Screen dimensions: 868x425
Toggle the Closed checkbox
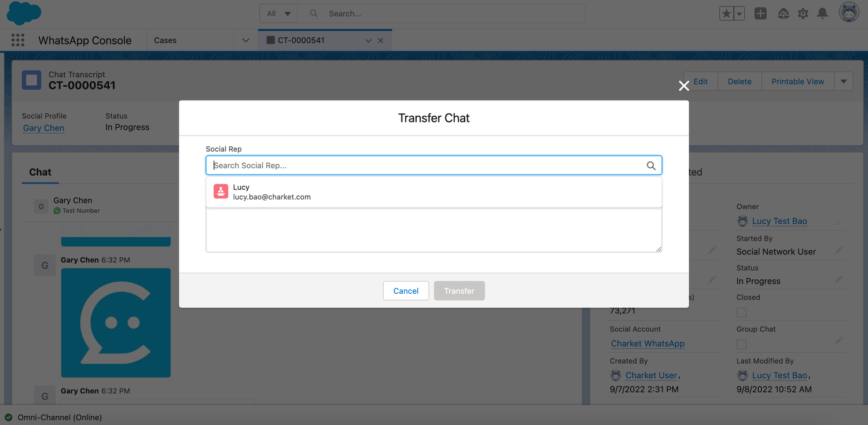[741, 312]
